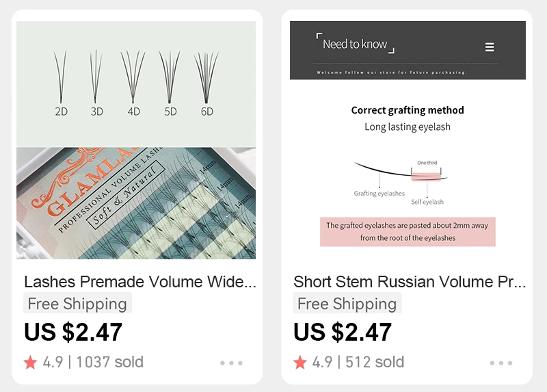Click the star rating icon on 1037 sold item
The height and width of the screenshot is (392, 547).
[x=30, y=363]
